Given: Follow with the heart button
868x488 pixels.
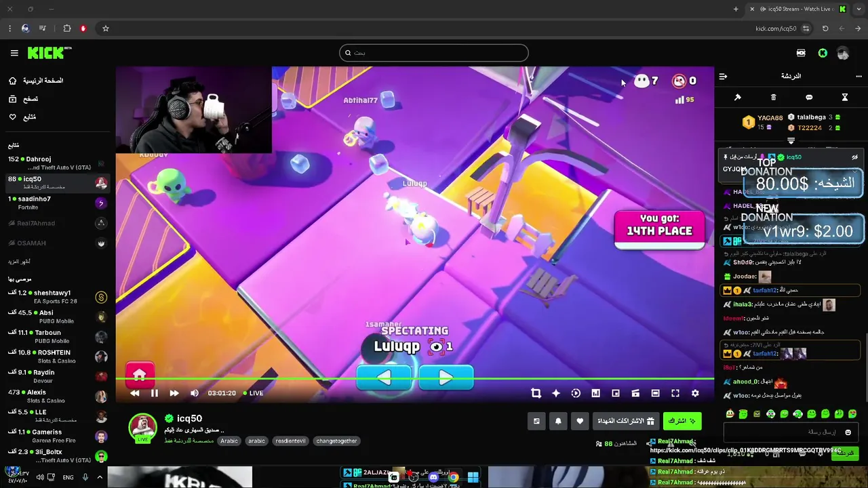Looking at the screenshot, I should 580,421.
